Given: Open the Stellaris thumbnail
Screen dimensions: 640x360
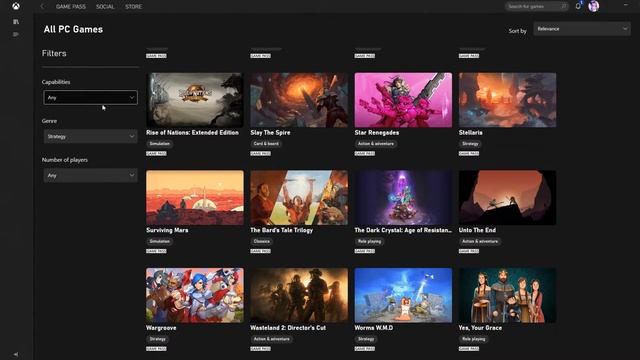Looking at the screenshot, I should [507, 100].
